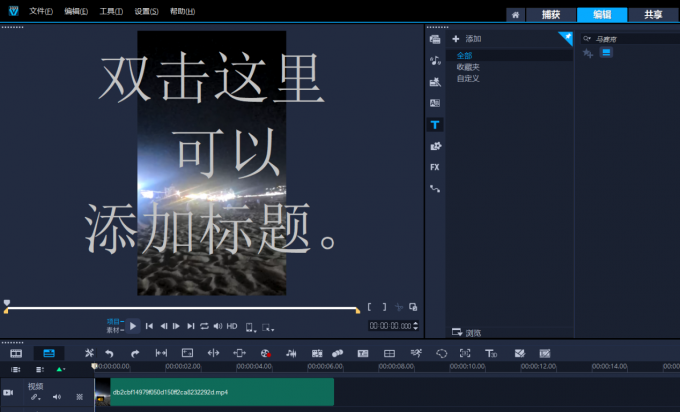Viewport: 680px width, 412px height.
Task: Select the 收藏夹 category in library
Action: pos(468,67)
